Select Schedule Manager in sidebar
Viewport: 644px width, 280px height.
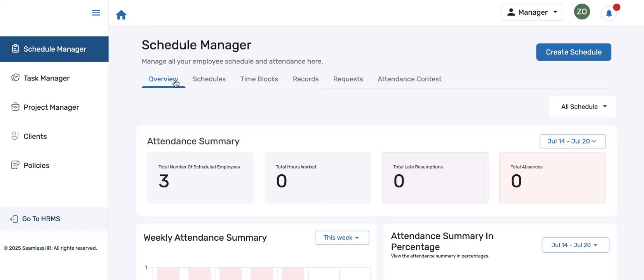point(54,49)
